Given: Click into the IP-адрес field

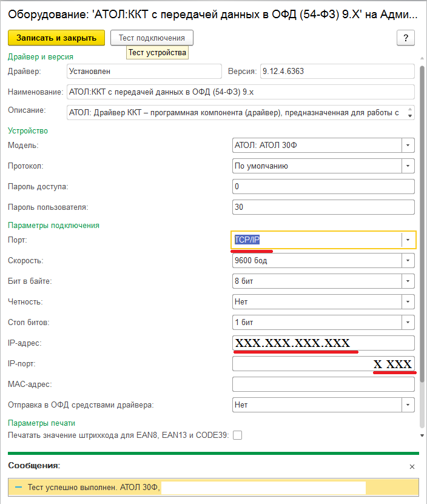Looking at the screenshot, I should point(323,343).
